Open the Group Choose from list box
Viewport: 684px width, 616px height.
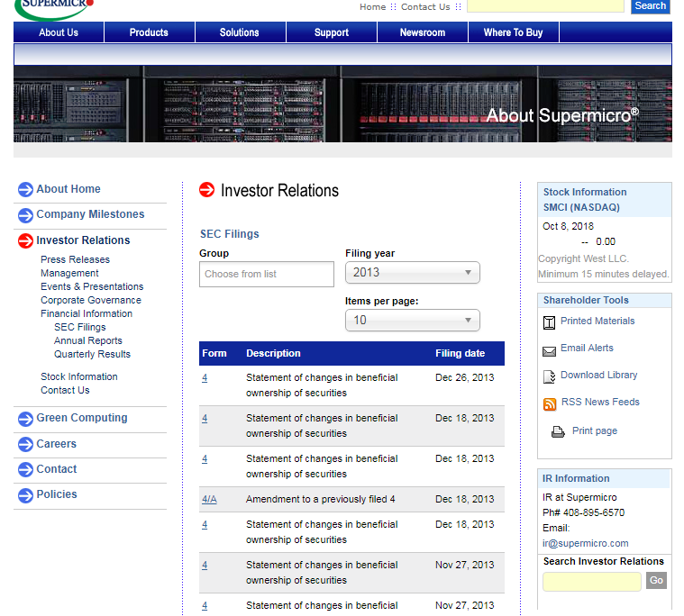pyautogui.click(x=267, y=274)
